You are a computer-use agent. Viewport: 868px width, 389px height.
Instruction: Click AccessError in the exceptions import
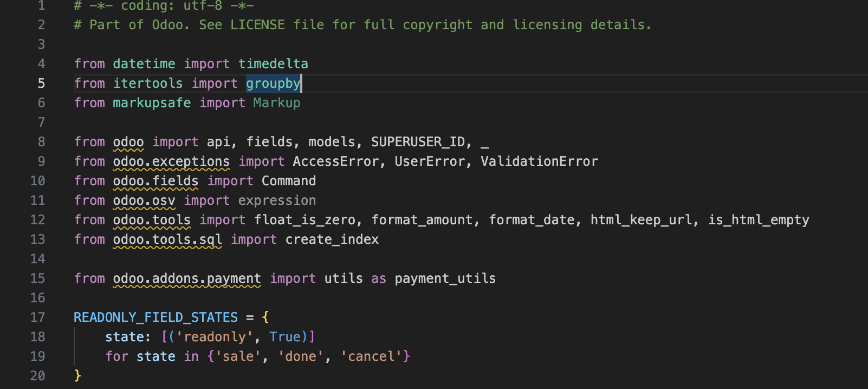tap(335, 161)
